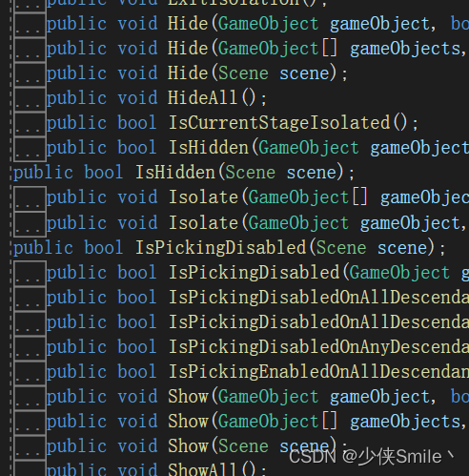Click IsPickingDisabled in the IsPickingDisabled(Scene scene) line
469x476 pixels.
pos(221,247)
